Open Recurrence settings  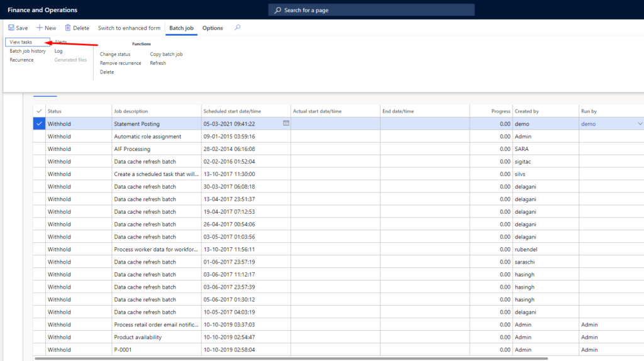21,60
